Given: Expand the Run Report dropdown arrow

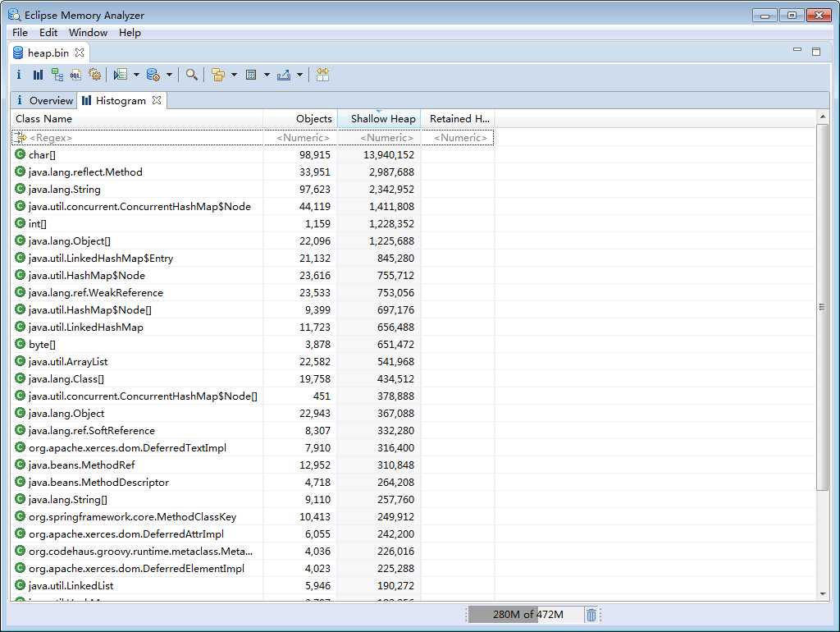Looking at the screenshot, I should point(136,75).
